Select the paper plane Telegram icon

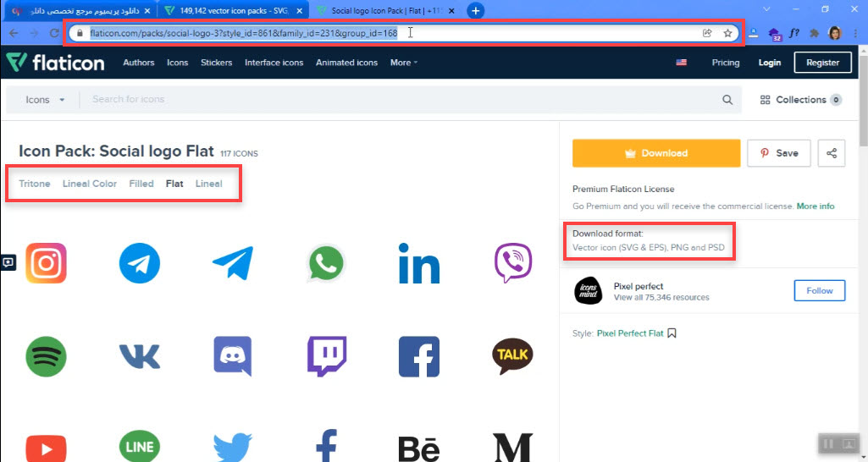(233, 263)
